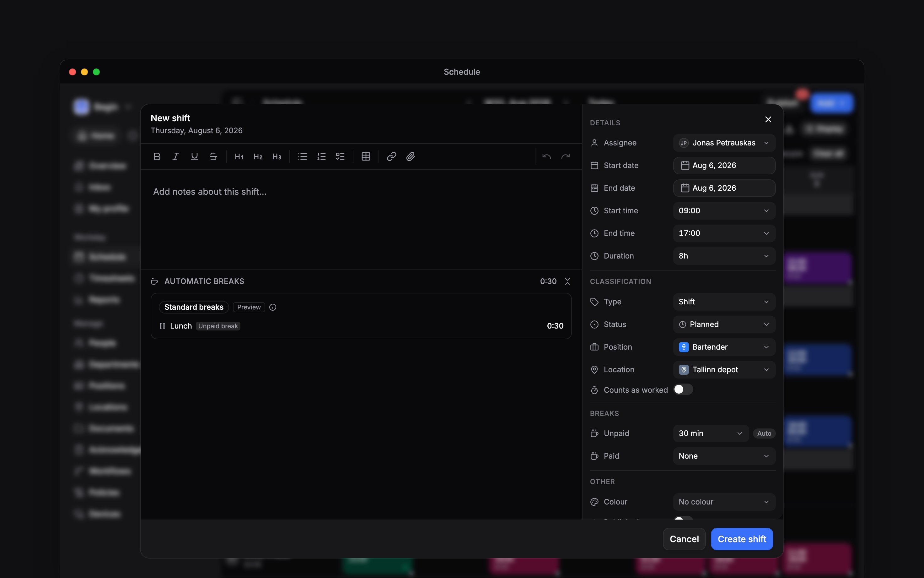Viewport: 924px width, 578px height.
Task: Open the Start time dropdown
Action: [x=724, y=211]
